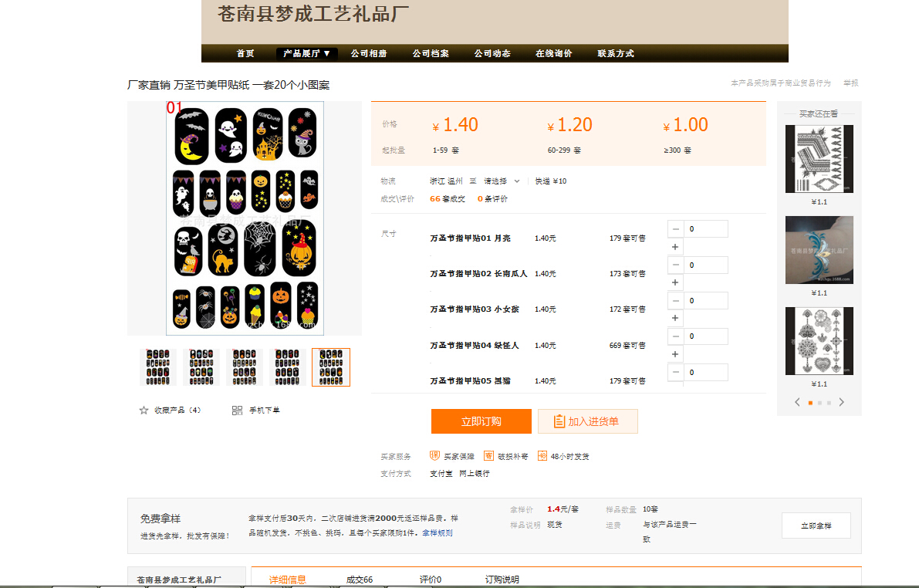Decrease quantity of 万圣节指甲贴02 长南瓜人
This screenshot has height=588, width=919.
(675, 265)
